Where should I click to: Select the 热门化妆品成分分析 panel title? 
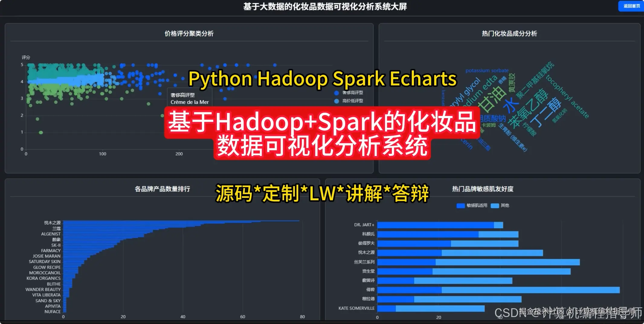coord(509,34)
